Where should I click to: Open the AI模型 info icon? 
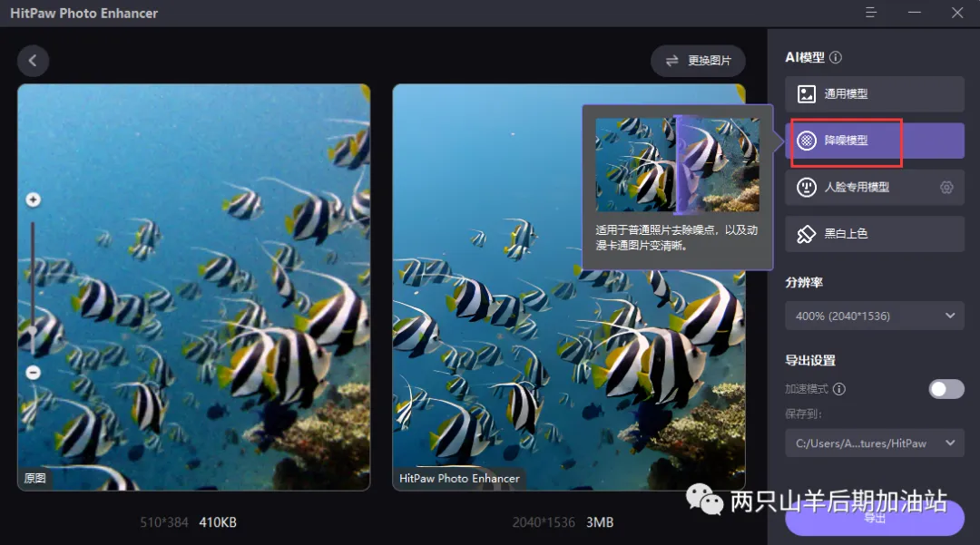[x=836, y=57]
